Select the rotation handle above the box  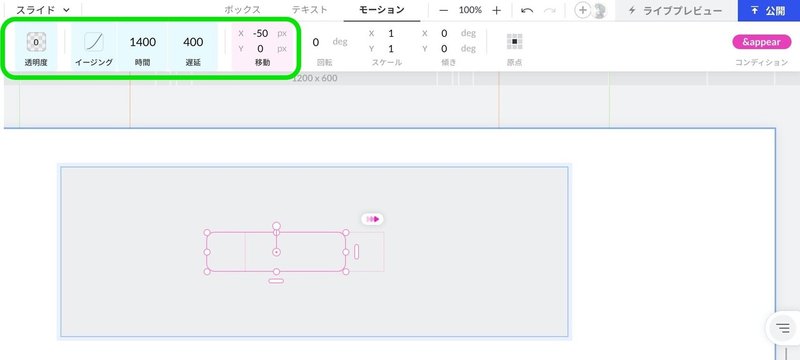tap(276, 225)
